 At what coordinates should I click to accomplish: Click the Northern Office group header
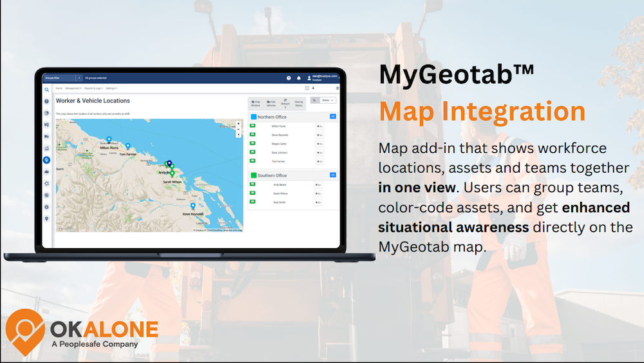click(x=293, y=117)
